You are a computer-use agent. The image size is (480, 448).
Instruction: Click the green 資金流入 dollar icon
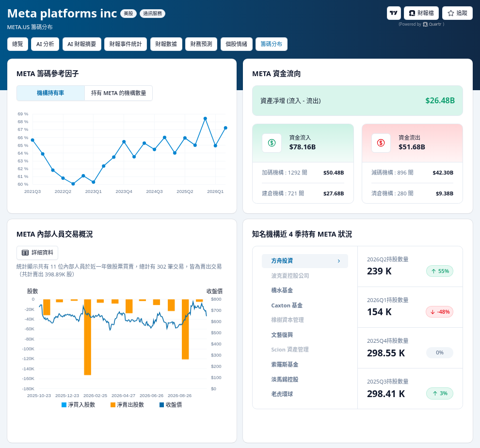(272, 143)
